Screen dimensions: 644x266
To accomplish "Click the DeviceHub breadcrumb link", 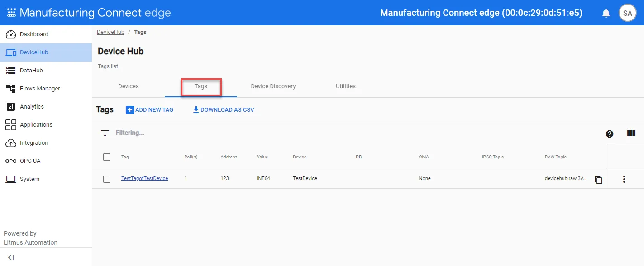I will tap(110, 32).
